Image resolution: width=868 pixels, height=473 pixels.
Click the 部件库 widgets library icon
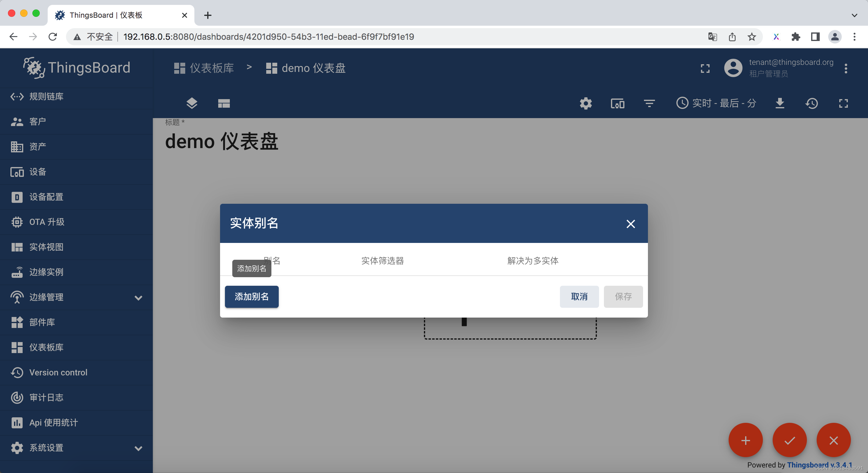click(x=17, y=322)
